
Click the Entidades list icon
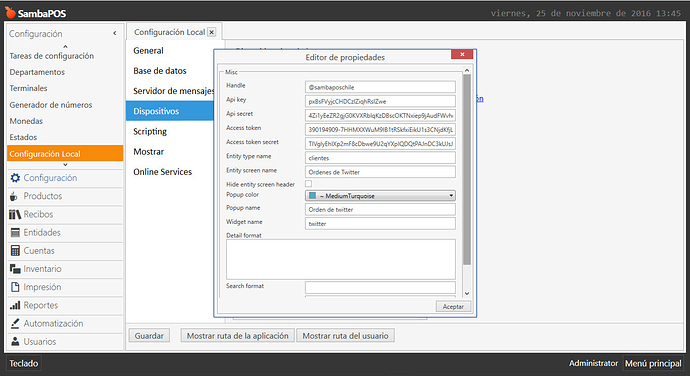click(x=15, y=232)
